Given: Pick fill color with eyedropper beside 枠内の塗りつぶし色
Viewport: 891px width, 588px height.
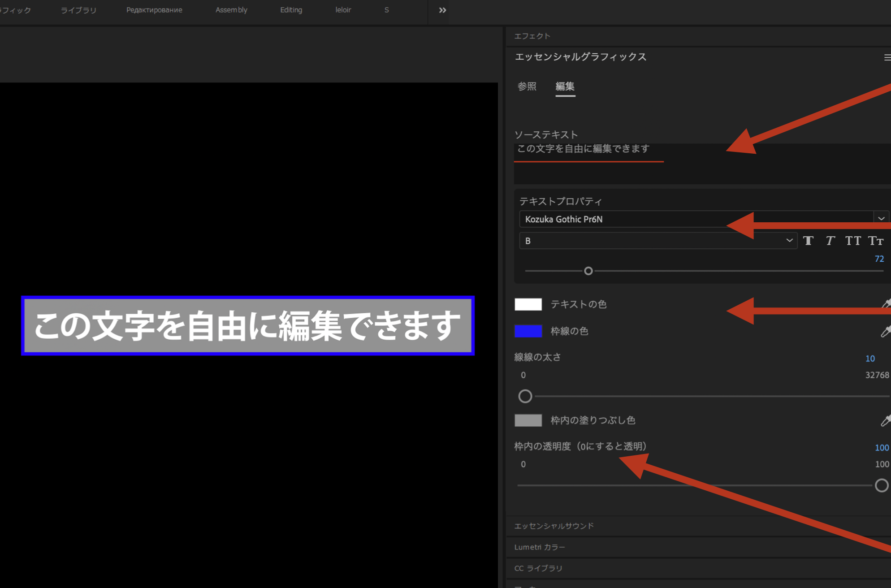Looking at the screenshot, I should click(x=886, y=420).
